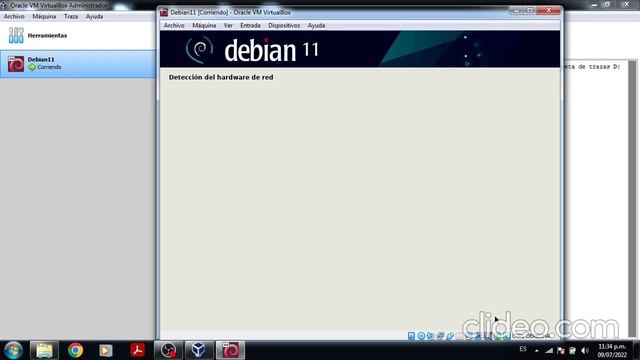The width and height of the screenshot is (640, 360).
Task: Open the Dispositivos menu
Action: [x=284, y=25]
